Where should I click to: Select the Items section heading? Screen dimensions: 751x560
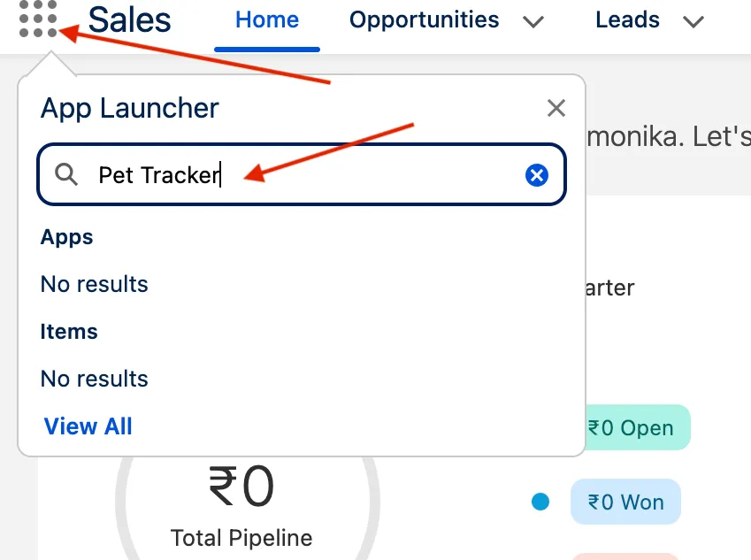69,332
